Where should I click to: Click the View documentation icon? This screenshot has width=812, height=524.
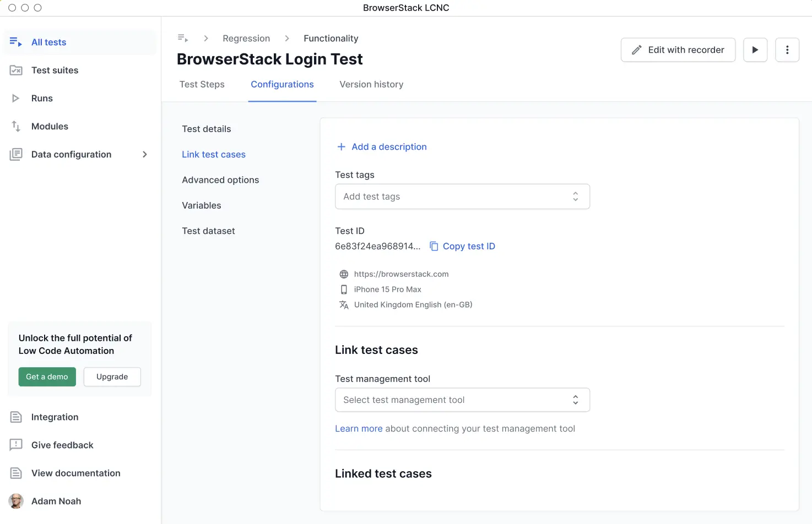[16, 473]
